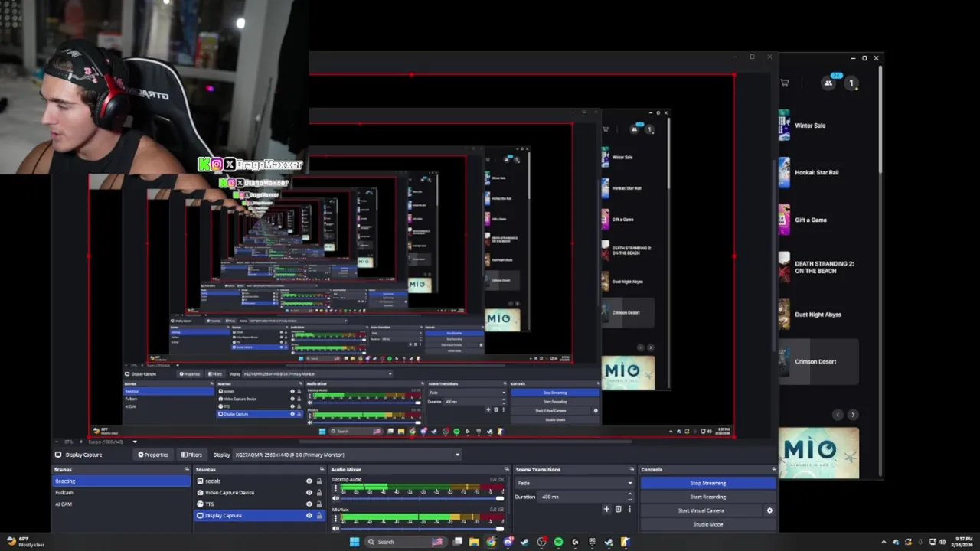
Task: Open transition properties three-dot menu
Action: pyautogui.click(x=629, y=509)
